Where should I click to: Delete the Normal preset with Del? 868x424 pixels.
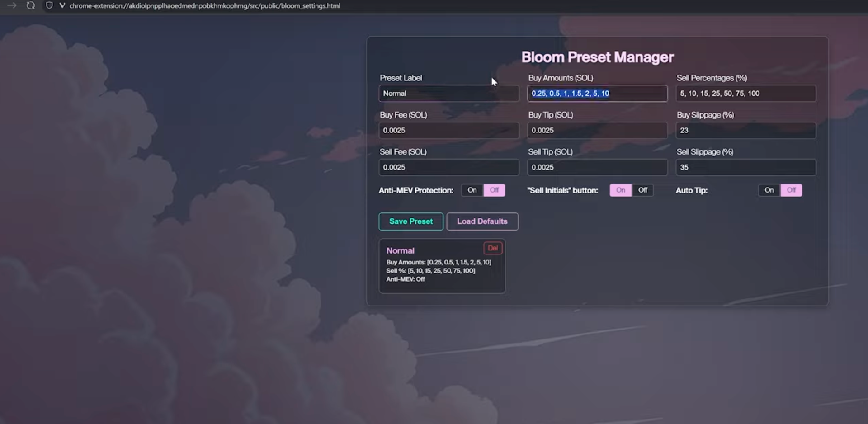point(493,248)
